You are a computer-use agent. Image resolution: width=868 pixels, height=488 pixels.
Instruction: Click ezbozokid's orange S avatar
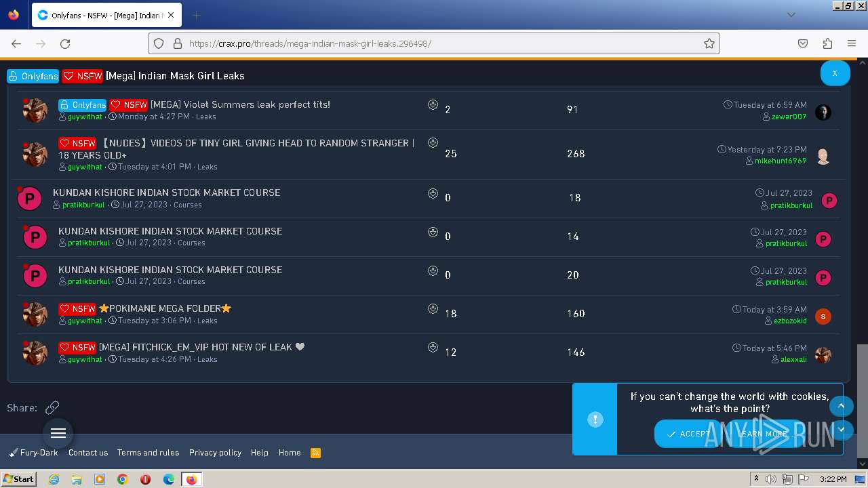(x=823, y=317)
